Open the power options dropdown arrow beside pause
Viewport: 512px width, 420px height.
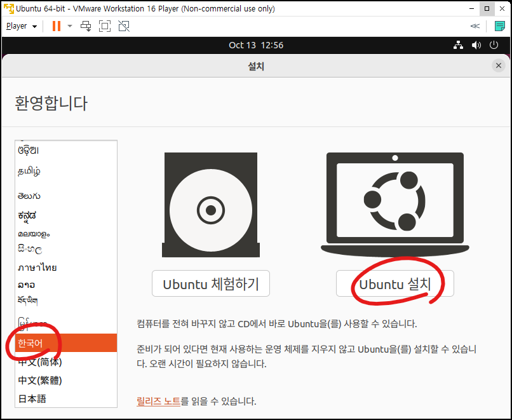pos(69,26)
